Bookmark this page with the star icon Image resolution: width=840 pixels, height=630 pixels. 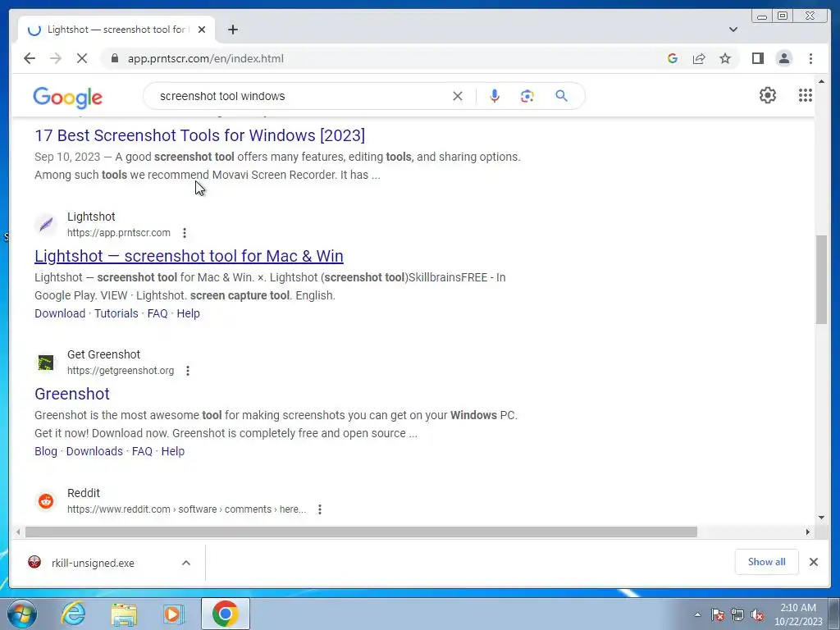(x=725, y=58)
